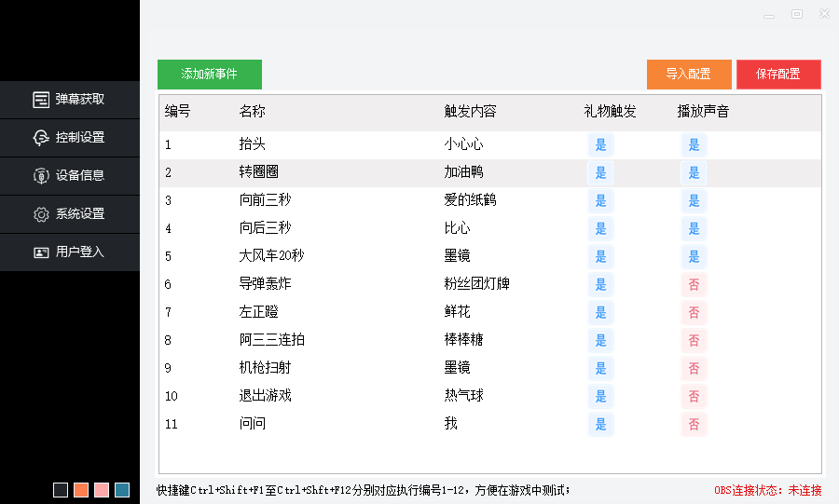Viewport: 839px width, 504px height.
Task: Toggle 礼物触发 for row 3 向前三秒
Action: 600,201
